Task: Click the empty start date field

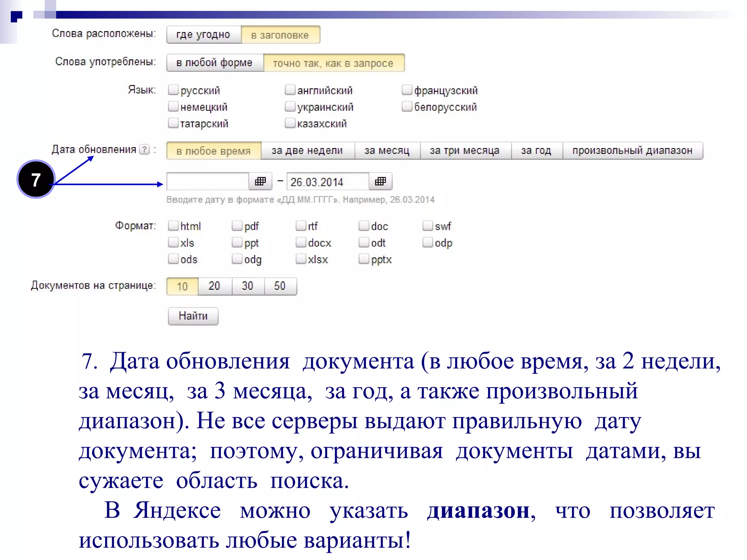Action: [x=208, y=181]
